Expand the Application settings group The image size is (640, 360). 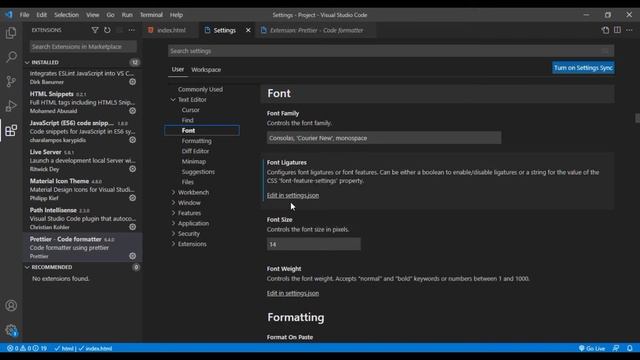pos(173,223)
